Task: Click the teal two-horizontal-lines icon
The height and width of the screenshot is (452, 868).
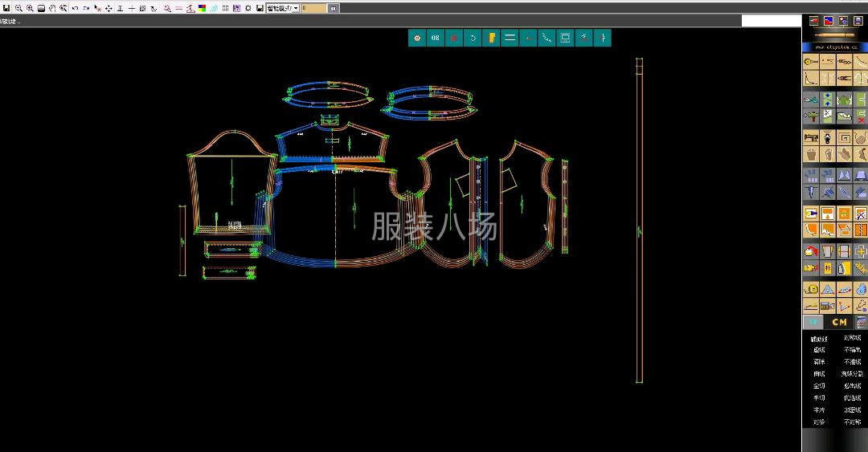Action: [x=510, y=38]
